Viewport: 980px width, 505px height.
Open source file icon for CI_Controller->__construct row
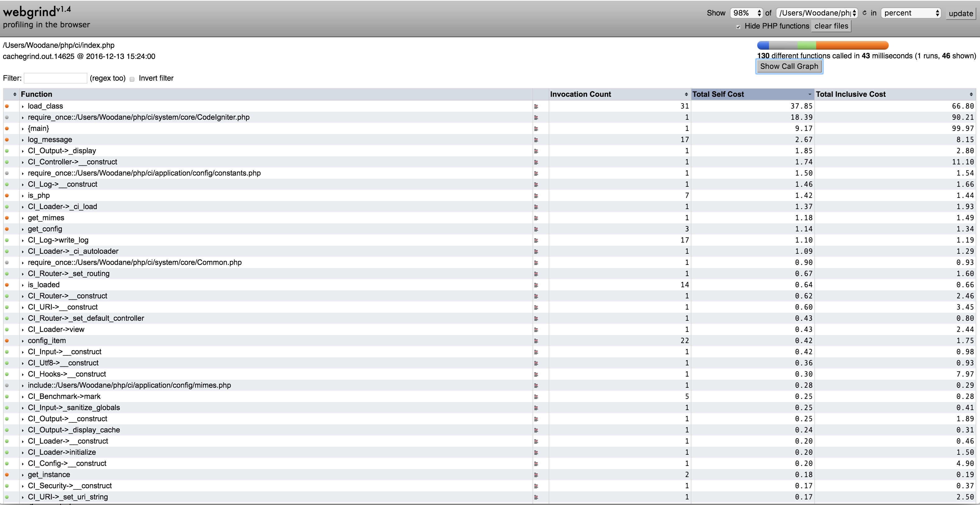(x=536, y=162)
